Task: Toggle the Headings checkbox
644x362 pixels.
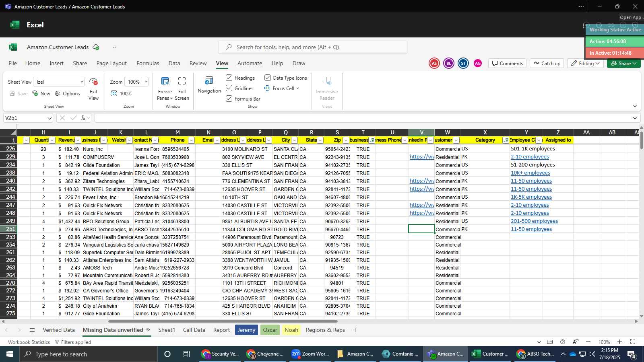Action: (x=229, y=78)
